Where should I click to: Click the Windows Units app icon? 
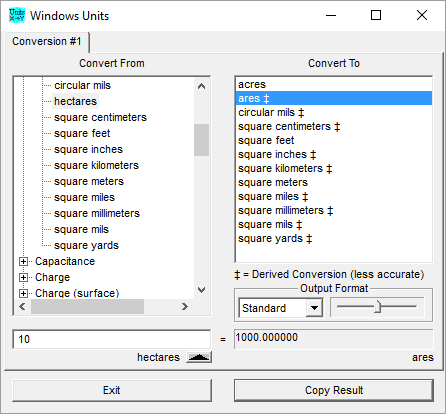pos(17,15)
